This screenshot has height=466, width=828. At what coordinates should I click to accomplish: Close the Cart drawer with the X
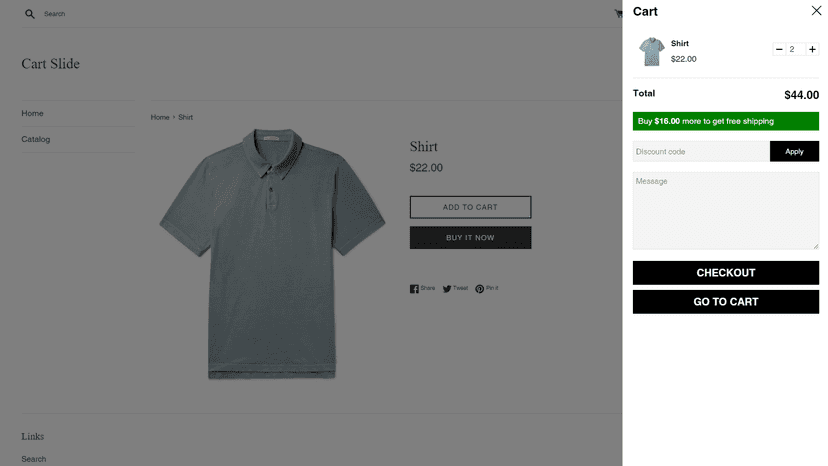816,11
